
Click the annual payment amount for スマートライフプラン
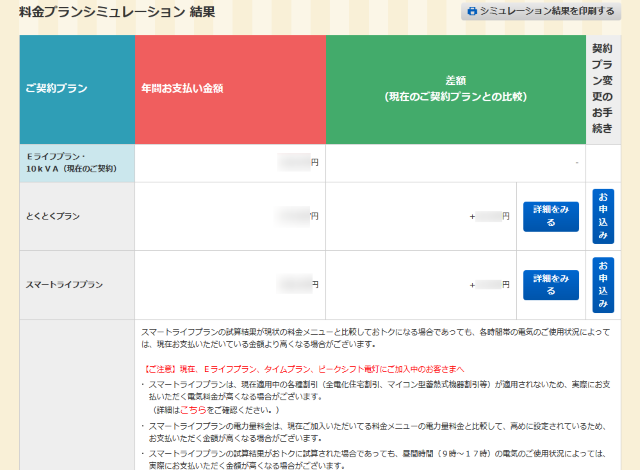[298, 284]
